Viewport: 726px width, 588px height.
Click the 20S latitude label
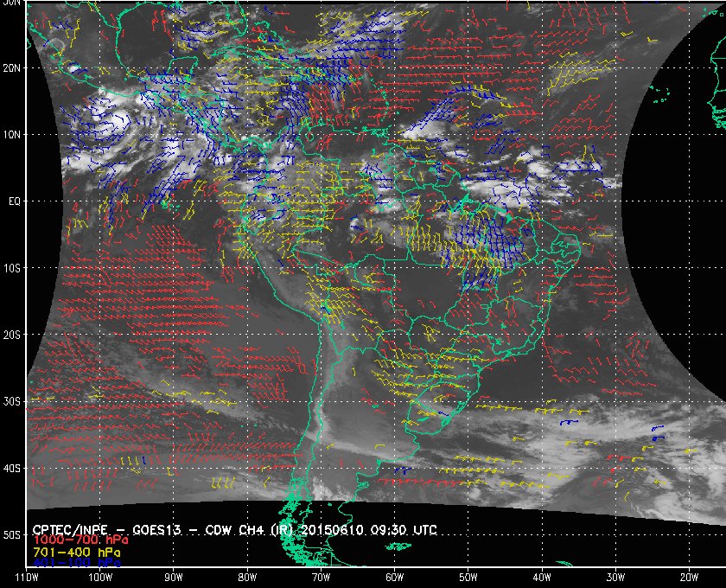click(x=11, y=335)
